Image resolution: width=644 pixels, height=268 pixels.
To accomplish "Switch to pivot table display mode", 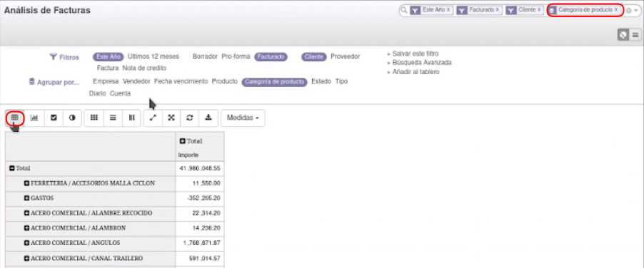I will pyautogui.click(x=15, y=118).
